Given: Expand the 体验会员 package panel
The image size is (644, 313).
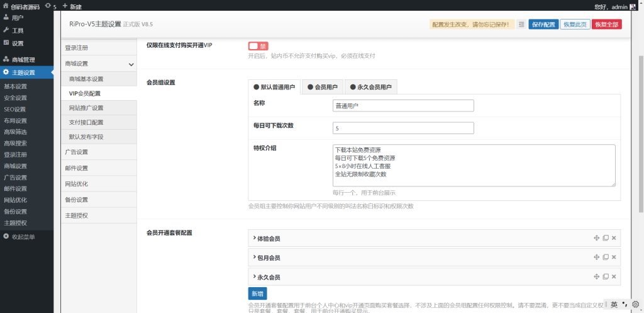Looking at the screenshot, I should [267, 239].
